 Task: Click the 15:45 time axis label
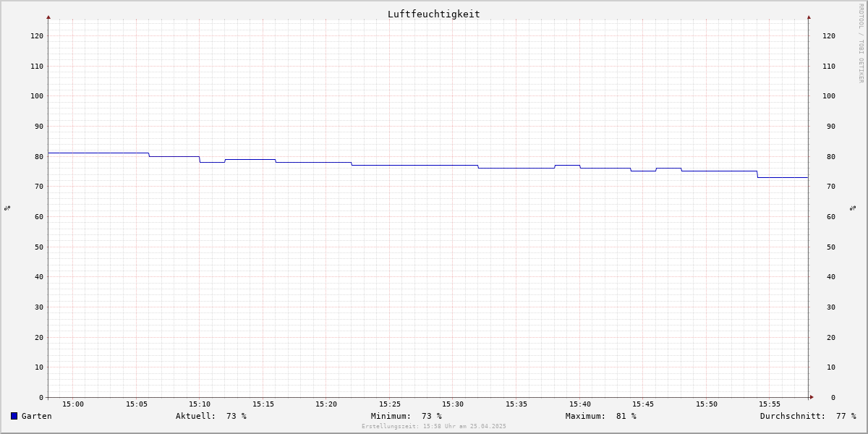pyautogui.click(x=643, y=404)
